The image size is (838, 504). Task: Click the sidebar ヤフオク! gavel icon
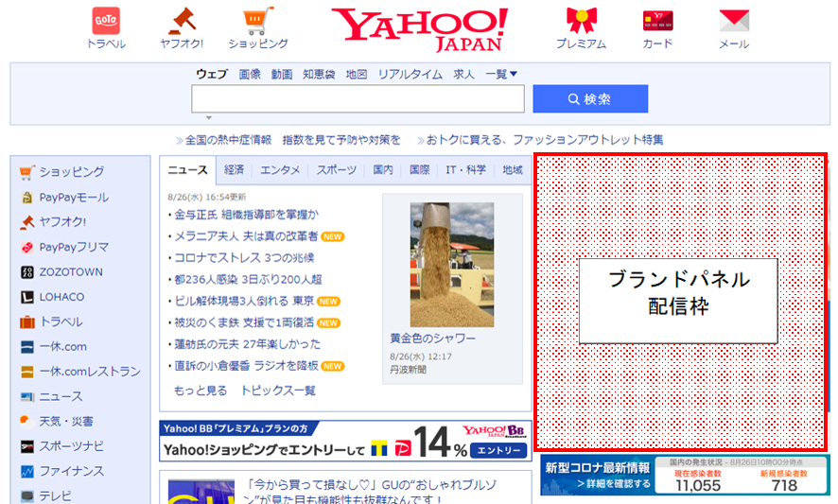27,222
